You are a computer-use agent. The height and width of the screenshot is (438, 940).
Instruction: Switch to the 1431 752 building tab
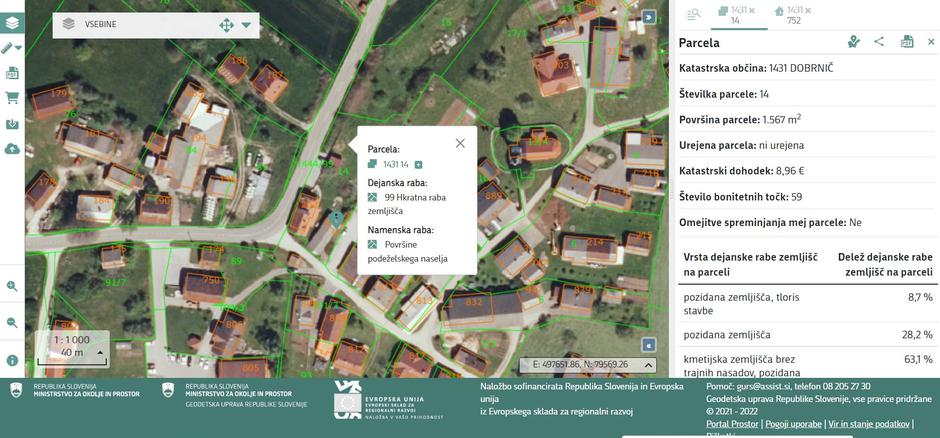(793, 14)
